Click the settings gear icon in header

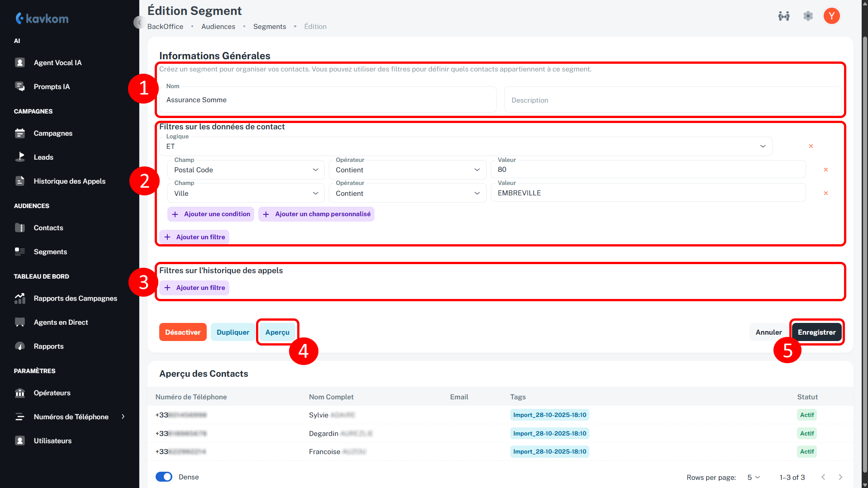[x=808, y=16]
